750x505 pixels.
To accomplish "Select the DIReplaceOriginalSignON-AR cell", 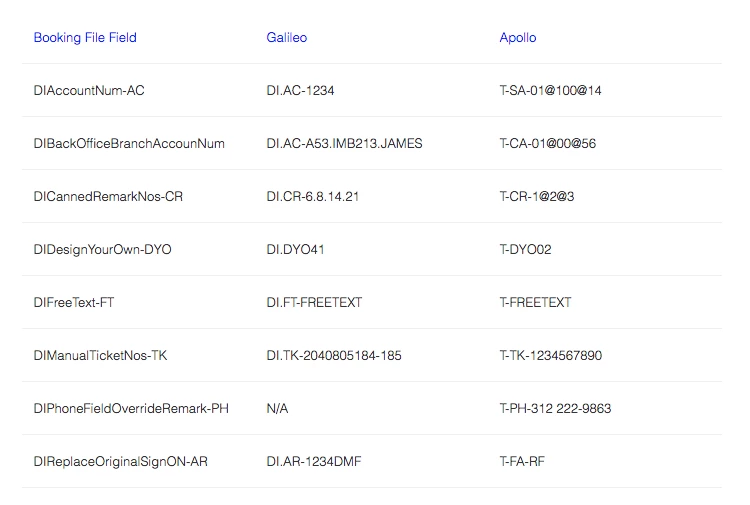I will 121,462.
